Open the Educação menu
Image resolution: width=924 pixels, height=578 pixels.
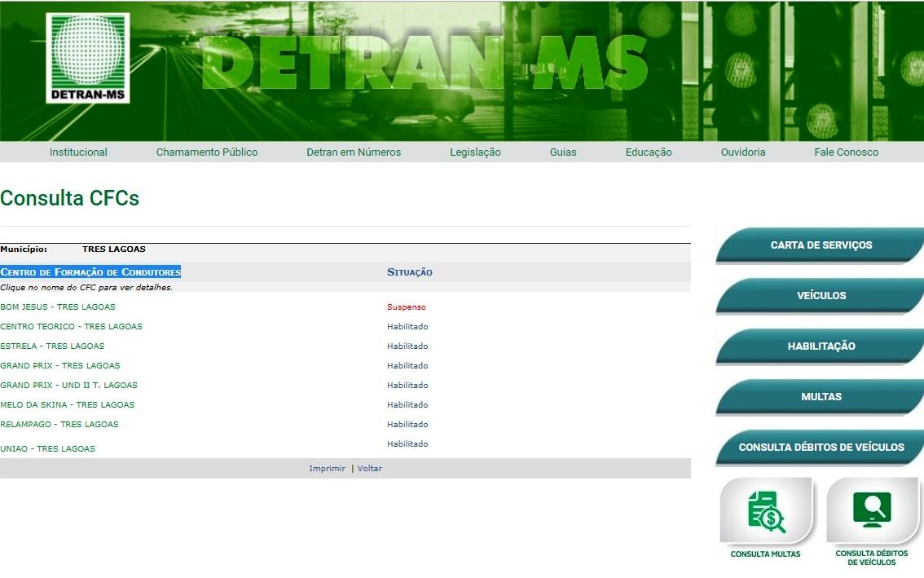pyautogui.click(x=649, y=152)
